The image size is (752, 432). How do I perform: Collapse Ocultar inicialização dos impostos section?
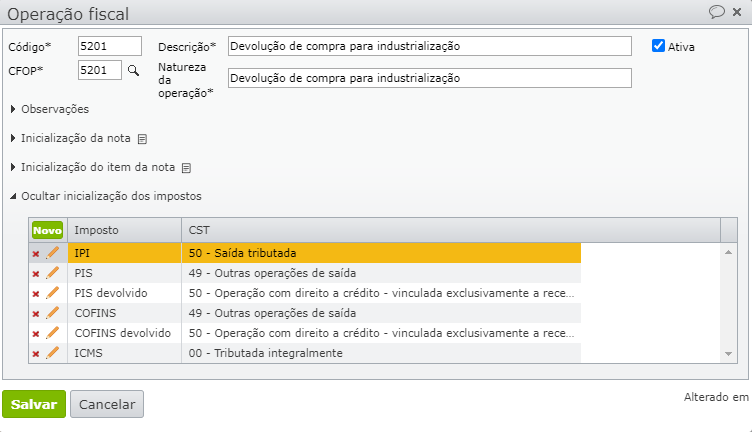pos(111,196)
